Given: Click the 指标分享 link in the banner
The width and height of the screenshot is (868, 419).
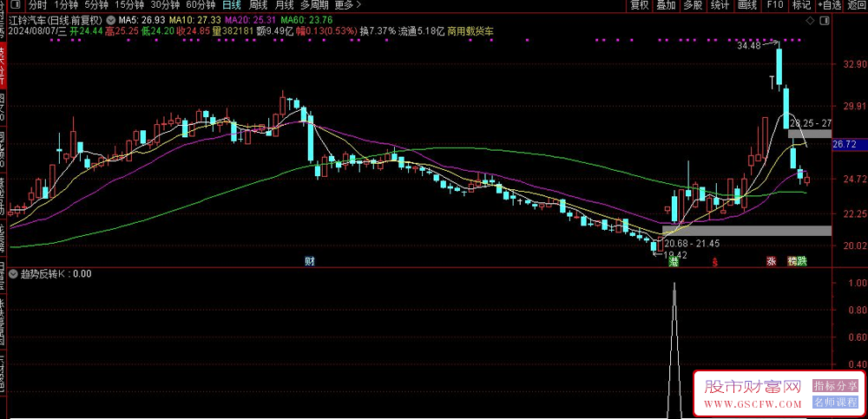Looking at the screenshot, I should [x=835, y=385].
